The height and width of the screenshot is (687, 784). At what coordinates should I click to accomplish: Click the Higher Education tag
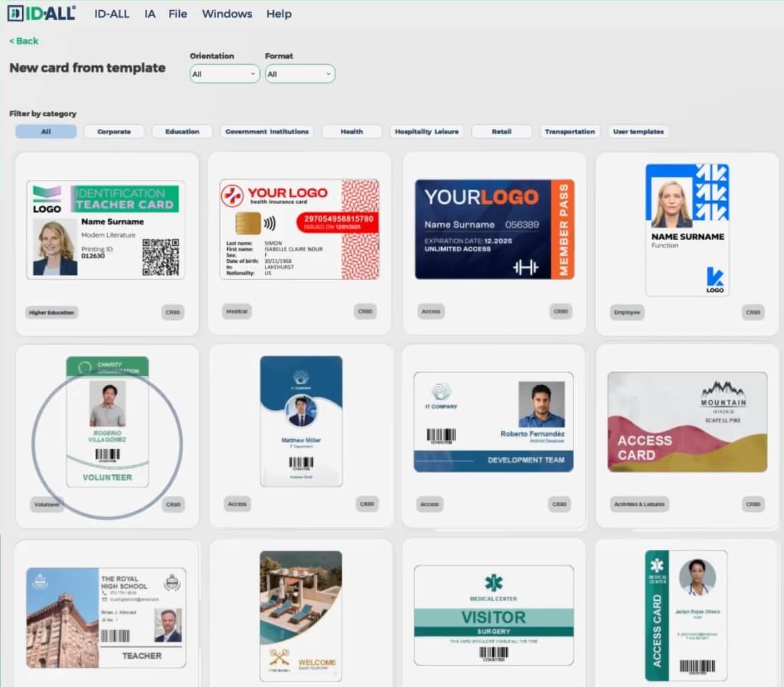[51, 313]
